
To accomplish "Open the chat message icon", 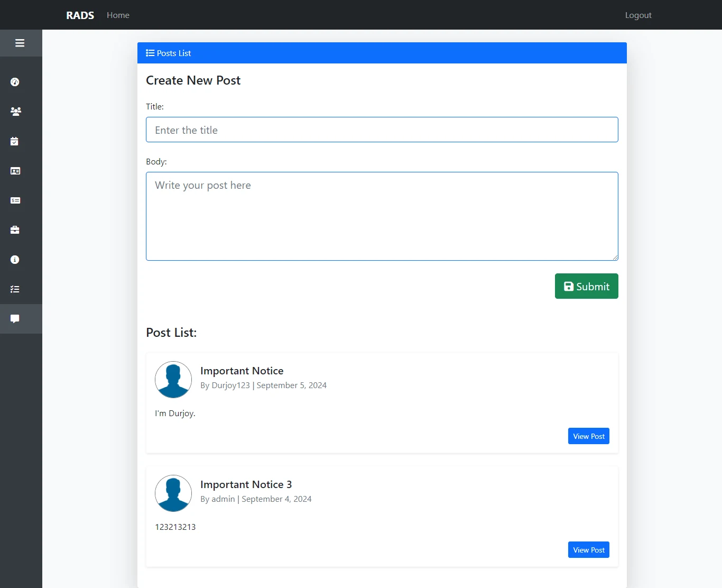I will point(15,319).
